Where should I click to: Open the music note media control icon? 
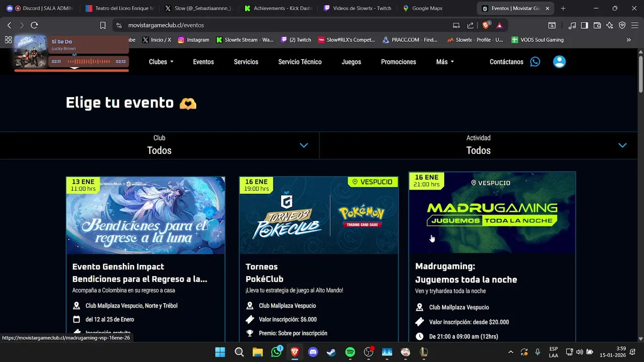(x=572, y=25)
